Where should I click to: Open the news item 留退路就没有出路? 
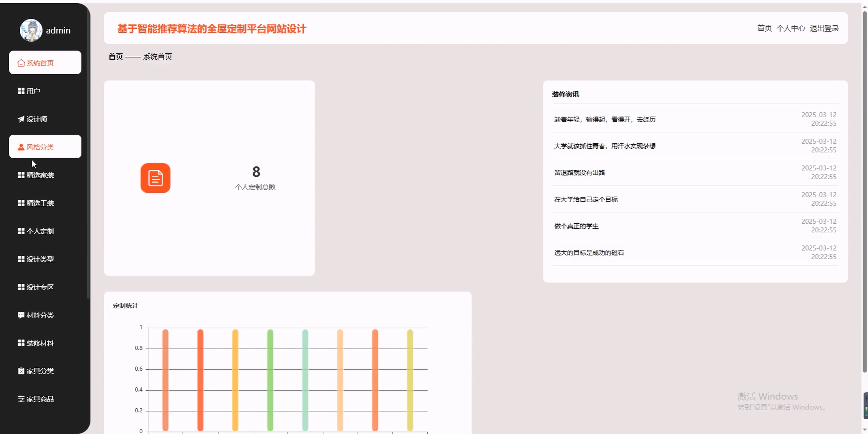pos(580,173)
